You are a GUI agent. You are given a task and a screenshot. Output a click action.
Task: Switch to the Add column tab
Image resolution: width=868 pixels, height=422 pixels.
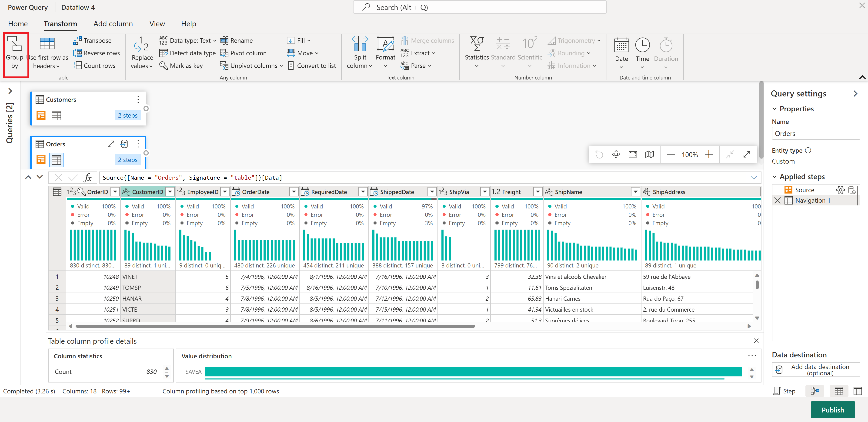pyautogui.click(x=113, y=23)
